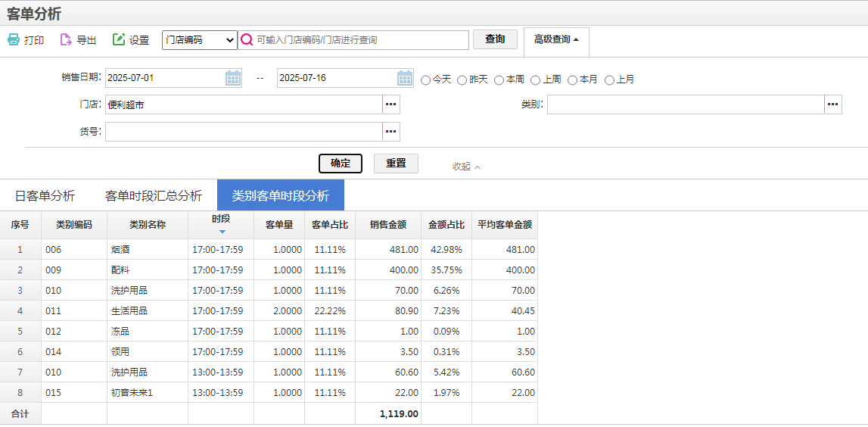Select the 上月 radio option
The width and height of the screenshot is (868, 427).
pyautogui.click(x=609, y=80)
